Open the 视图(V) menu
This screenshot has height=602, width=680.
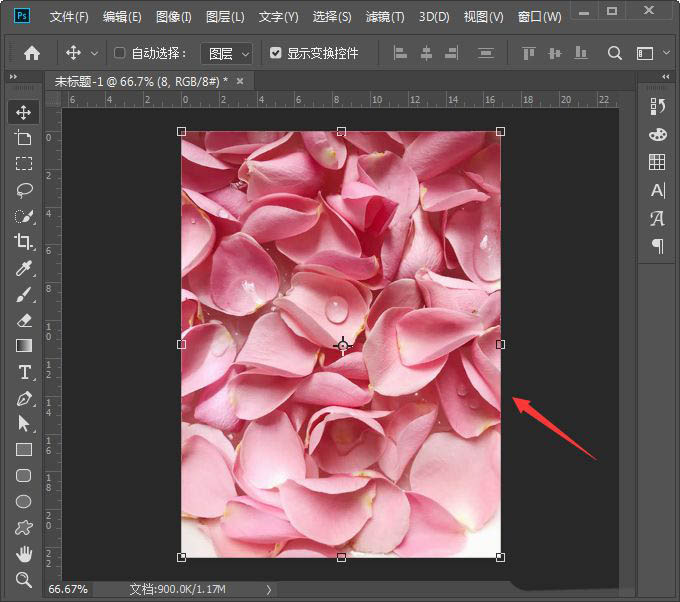tap(484, 17)
